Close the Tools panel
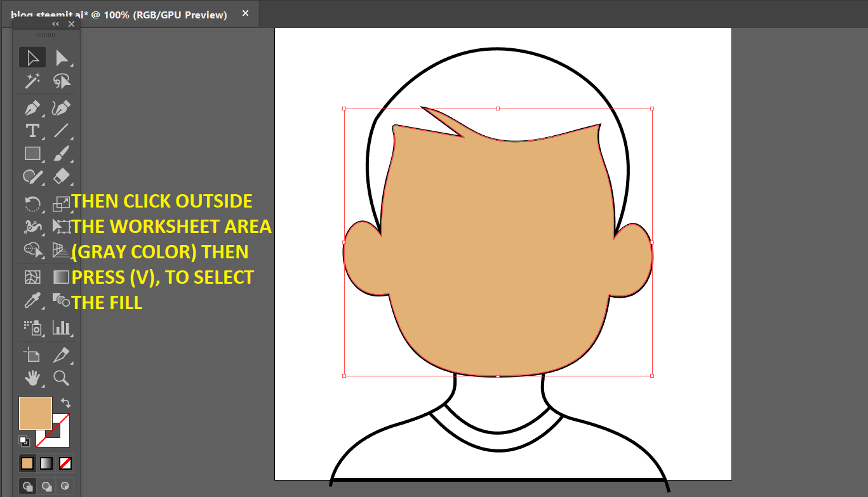Image resolution: width=868 pixels, height=497 pixels. (x=71, y=23)
